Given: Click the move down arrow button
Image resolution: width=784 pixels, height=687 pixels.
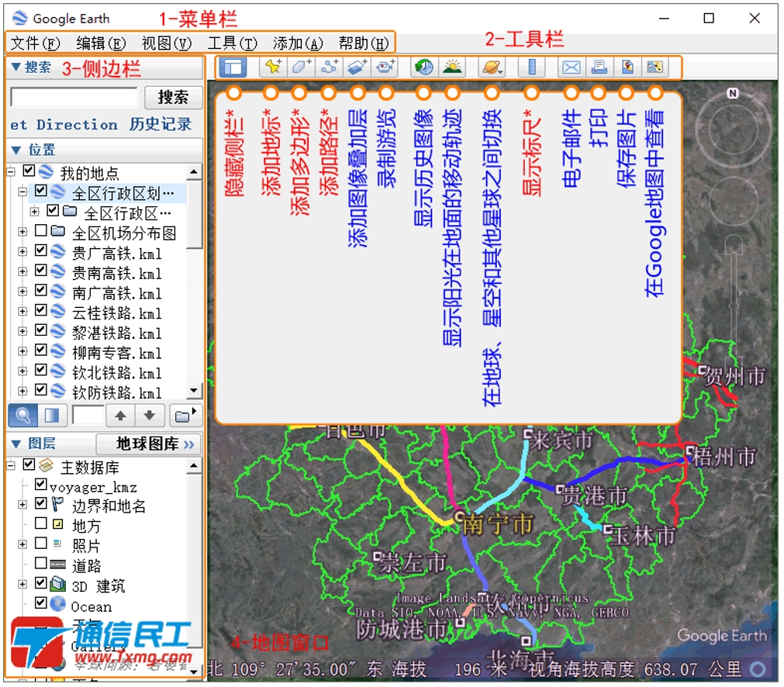Looking at the screenshot, I should (x=149, y=415).
